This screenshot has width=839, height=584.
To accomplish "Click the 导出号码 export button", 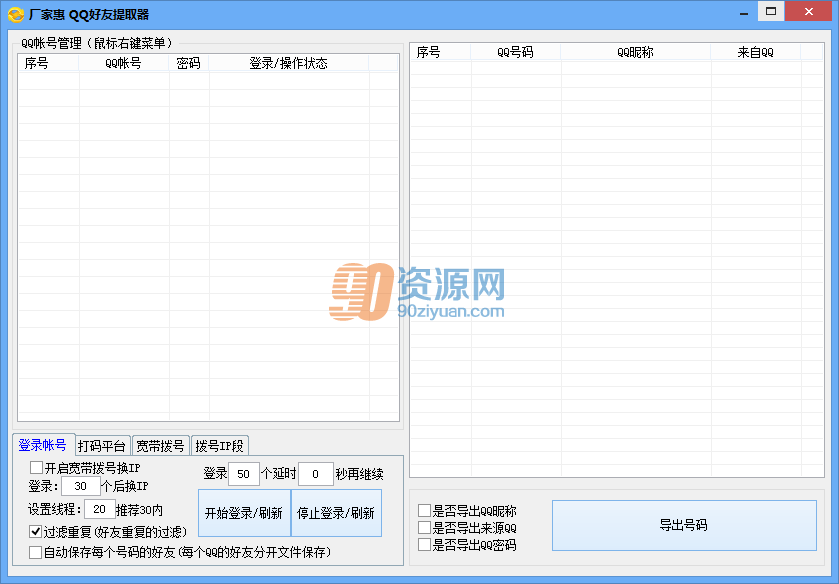I will 684,525.
